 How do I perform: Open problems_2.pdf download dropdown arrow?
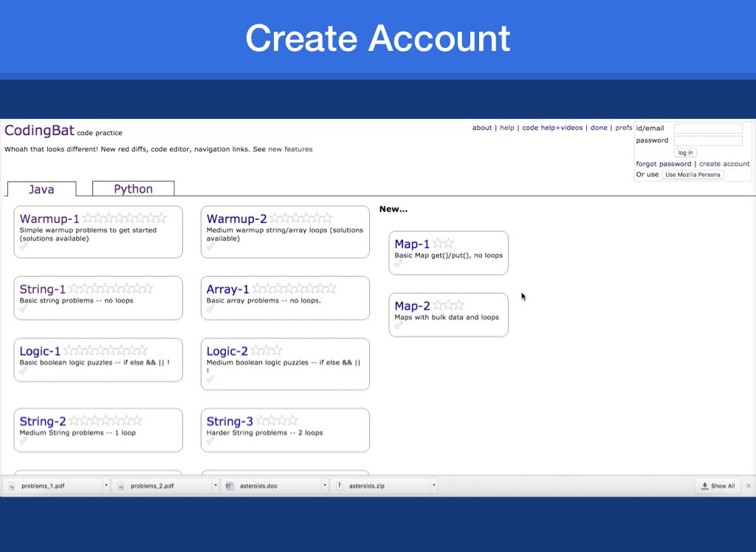click(x=216, y=486)
